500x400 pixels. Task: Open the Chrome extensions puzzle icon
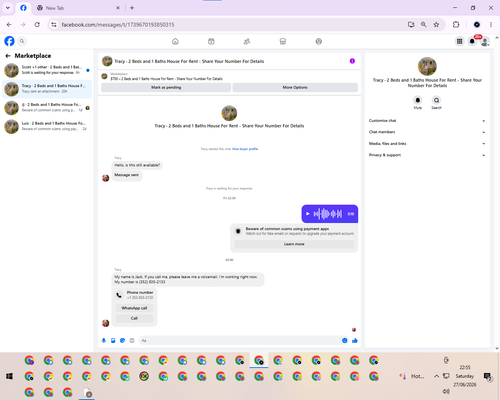tap(456, 25)
